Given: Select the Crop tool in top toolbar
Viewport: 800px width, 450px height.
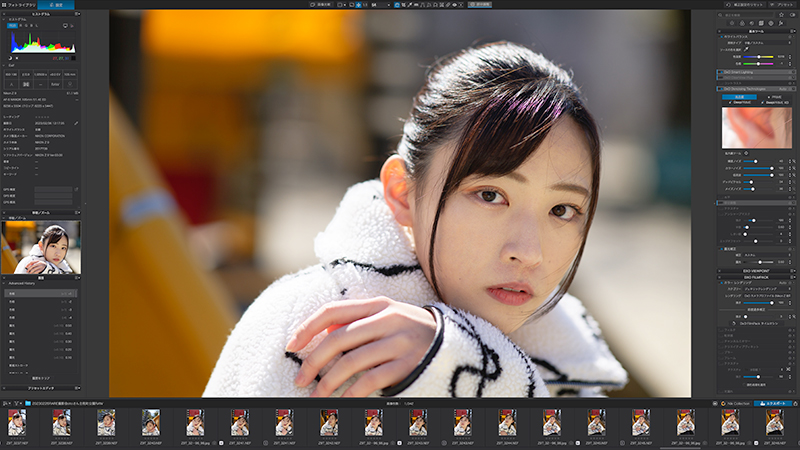Looking at the screenshot, I should [403, 5].
